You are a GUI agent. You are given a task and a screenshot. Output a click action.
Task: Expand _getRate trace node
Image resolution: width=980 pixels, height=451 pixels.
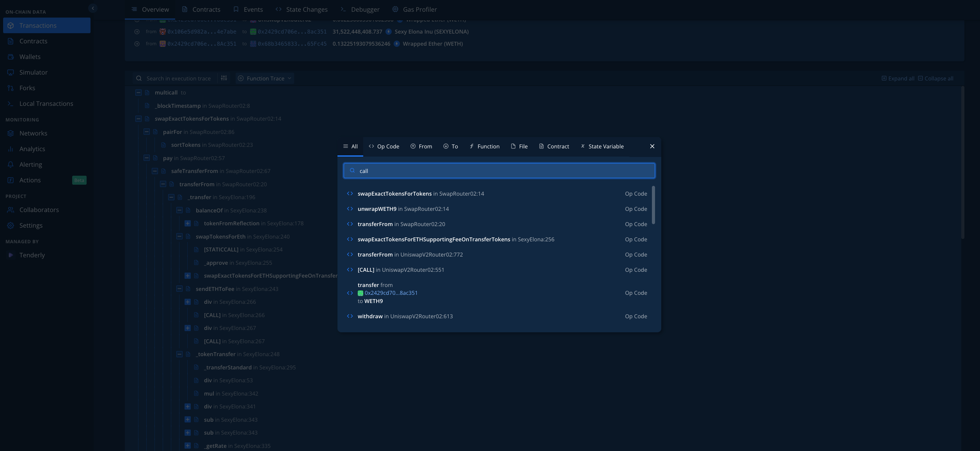tap(188, 446)
